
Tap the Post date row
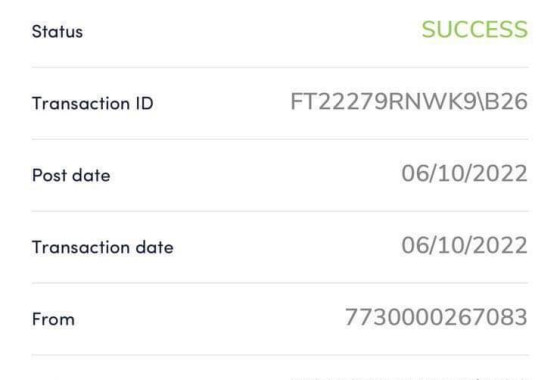[280, 175]
